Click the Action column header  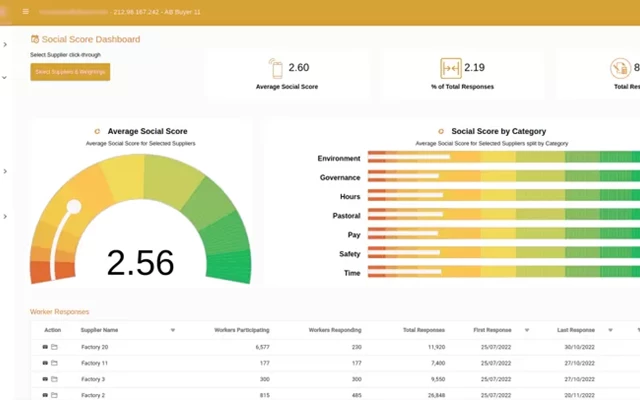[53, 330]
